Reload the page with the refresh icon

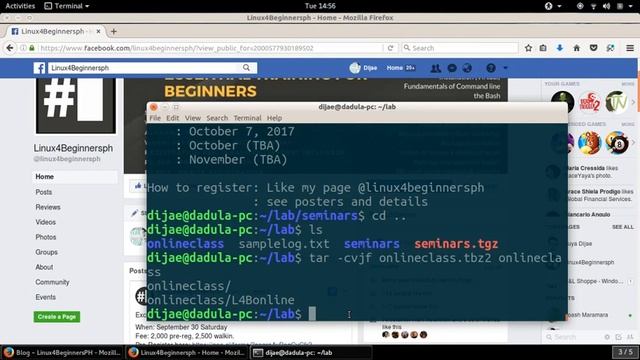click(x=390, y=48)
